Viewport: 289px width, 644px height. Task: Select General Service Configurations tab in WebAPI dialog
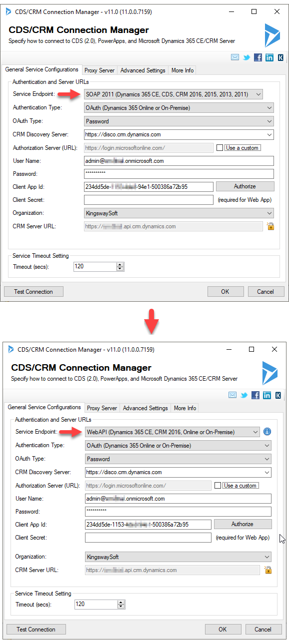[x=44, y=407]
